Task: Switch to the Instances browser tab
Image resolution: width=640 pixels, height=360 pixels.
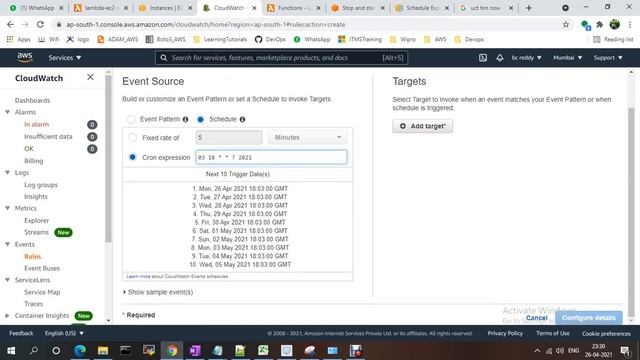Action: tap(165, 8)
